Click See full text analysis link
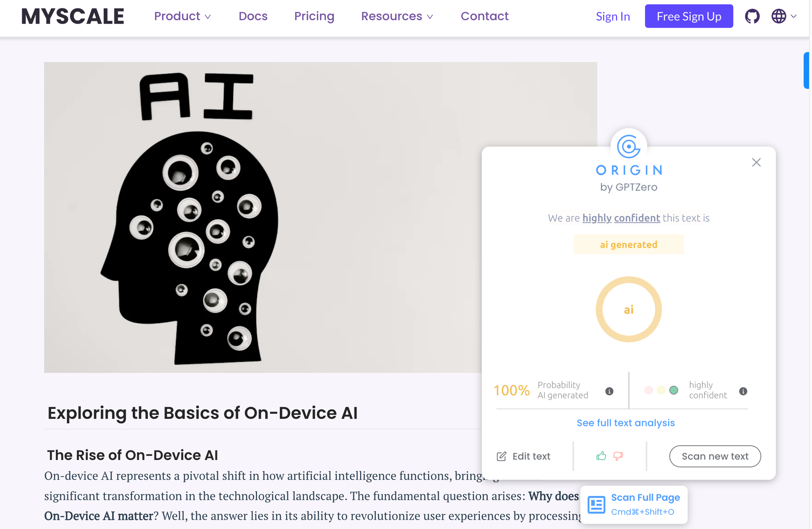812x529 pixels. (x=626, y=423)
